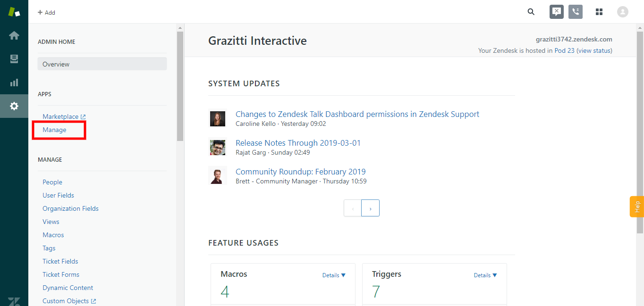Screen dimensions: 644x306
Task: Click Rajat Garg's avatar thumbnail
Action: pyautogui.click(x=218, y=147)
